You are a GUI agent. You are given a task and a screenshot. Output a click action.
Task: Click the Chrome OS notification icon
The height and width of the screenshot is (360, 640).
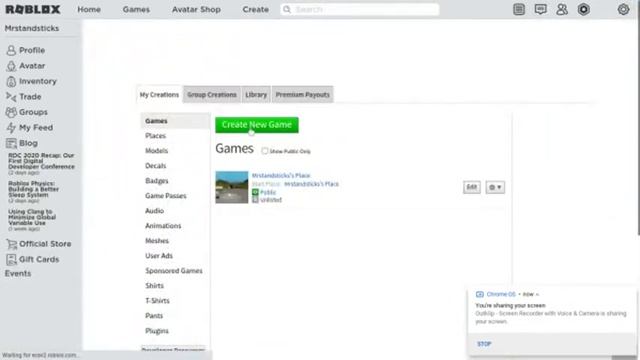point(480,294)
